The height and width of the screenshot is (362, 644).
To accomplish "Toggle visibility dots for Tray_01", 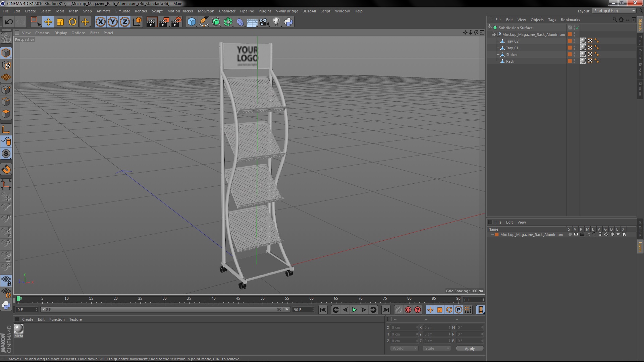I will tap(574, 48).
